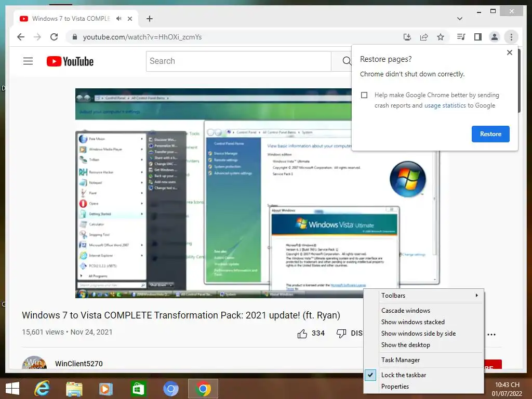
Task: Go back using the browser back arrow
Action: tap(21, 37)
